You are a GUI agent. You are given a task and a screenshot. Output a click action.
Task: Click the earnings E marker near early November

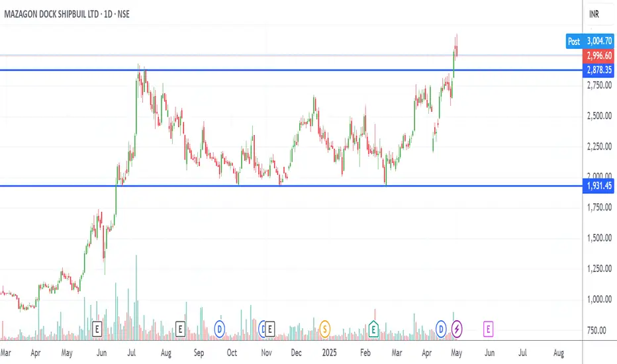coord(269,328)
